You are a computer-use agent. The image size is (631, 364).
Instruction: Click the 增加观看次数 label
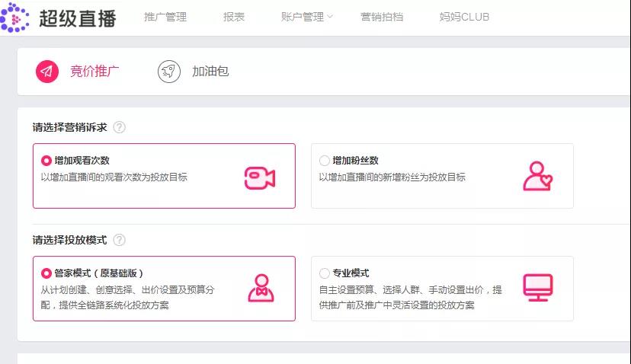click(x=82, y=161)
